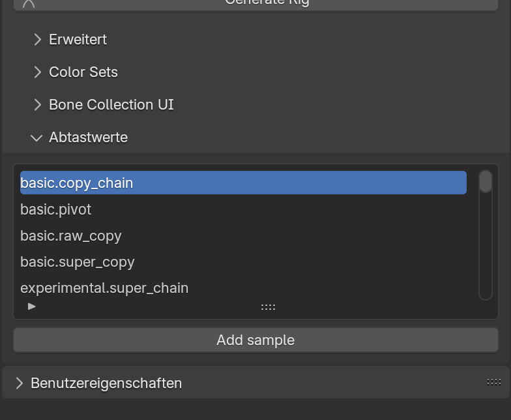Choose the basic.raw_copy sample entry
The image size is (511, 420).
(71, 236)
